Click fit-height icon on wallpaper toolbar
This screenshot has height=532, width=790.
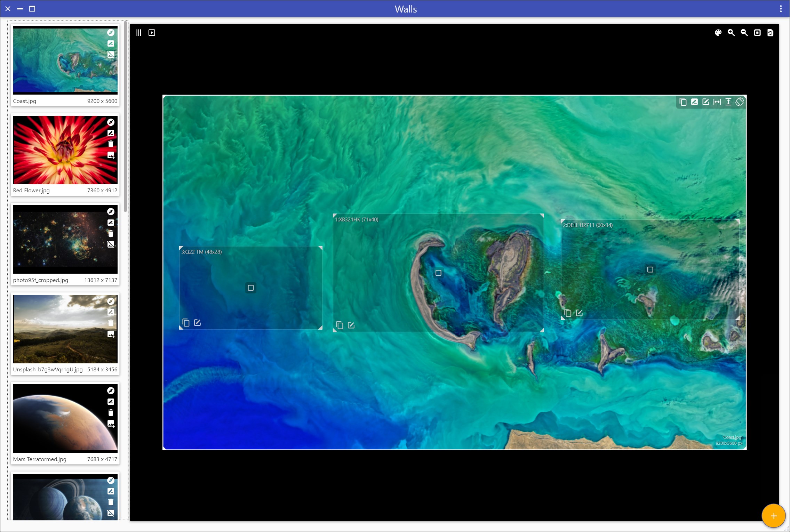click(728, 102)
